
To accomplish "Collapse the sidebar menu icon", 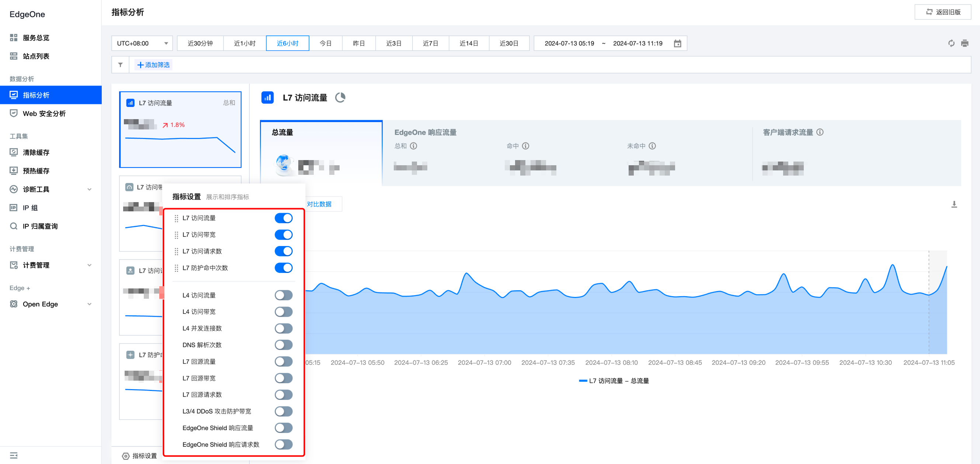I will (x=14, y=455).
